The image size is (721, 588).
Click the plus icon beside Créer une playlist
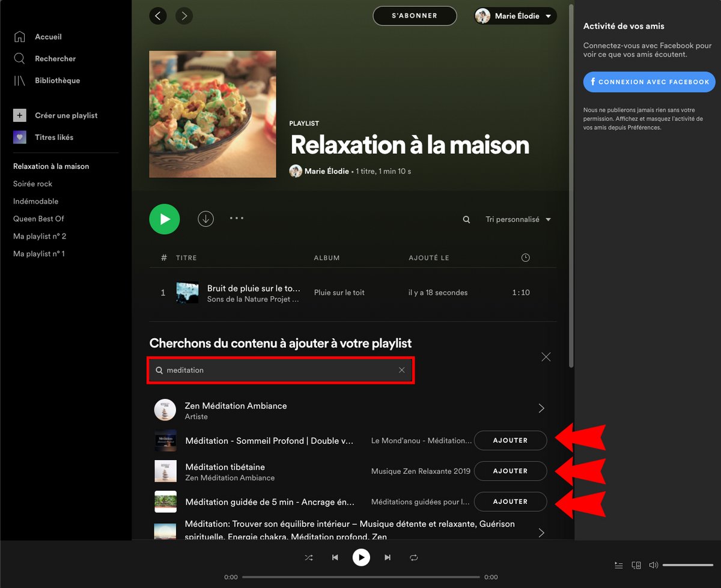[x=20, y=115]
